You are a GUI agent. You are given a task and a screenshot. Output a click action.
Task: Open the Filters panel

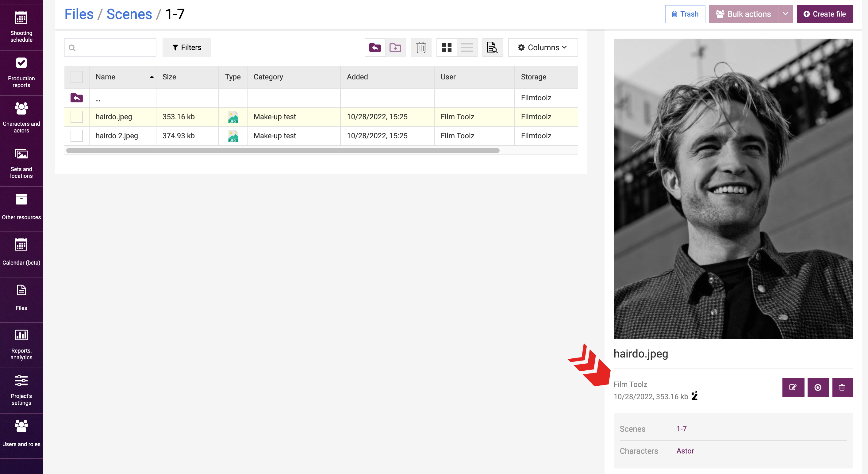pos(187,48)
